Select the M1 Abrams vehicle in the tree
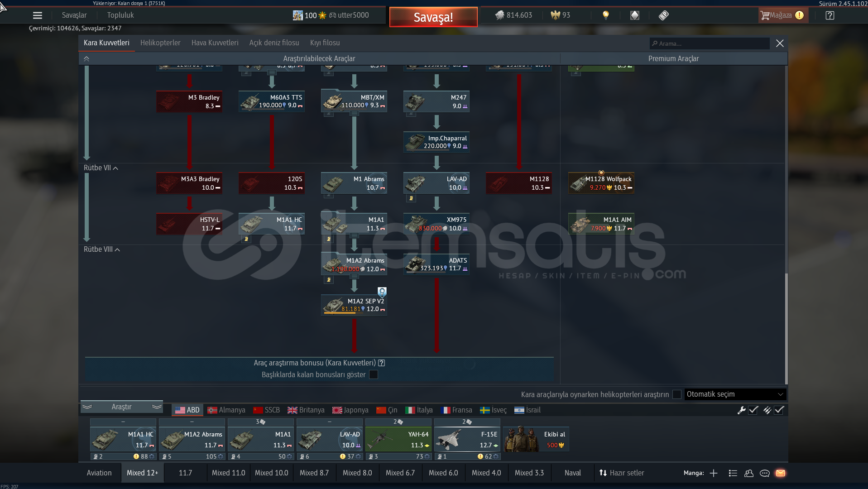The image size is (868, 489). pyautogui.click(x=354, y=183)
